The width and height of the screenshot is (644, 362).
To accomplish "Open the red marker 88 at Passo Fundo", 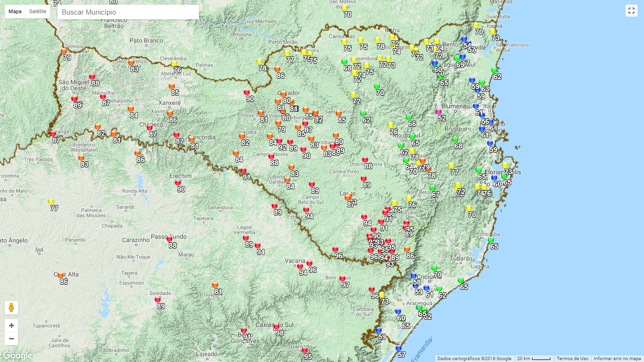I will (x=169, y=239).
